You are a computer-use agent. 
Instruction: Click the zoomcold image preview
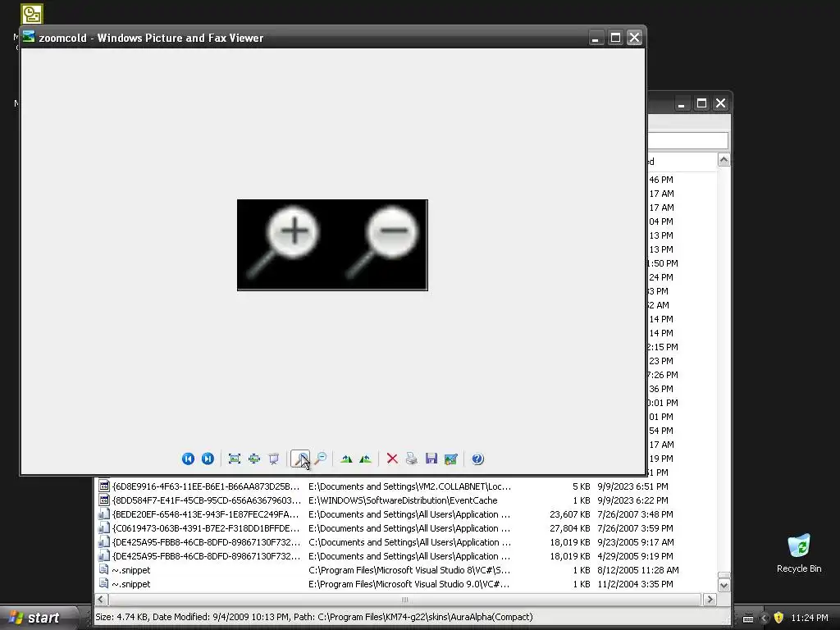pyautogui.click(x=332, y=244)
